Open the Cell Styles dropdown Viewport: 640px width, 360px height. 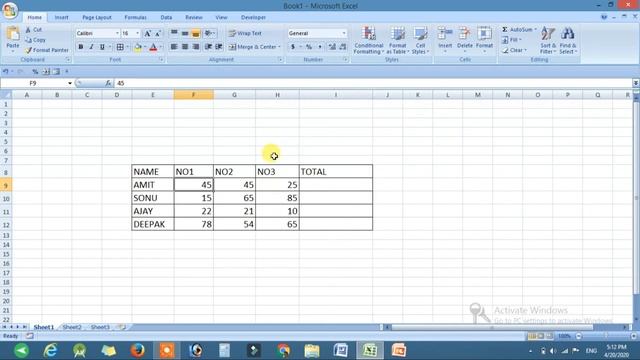[420, 40]
